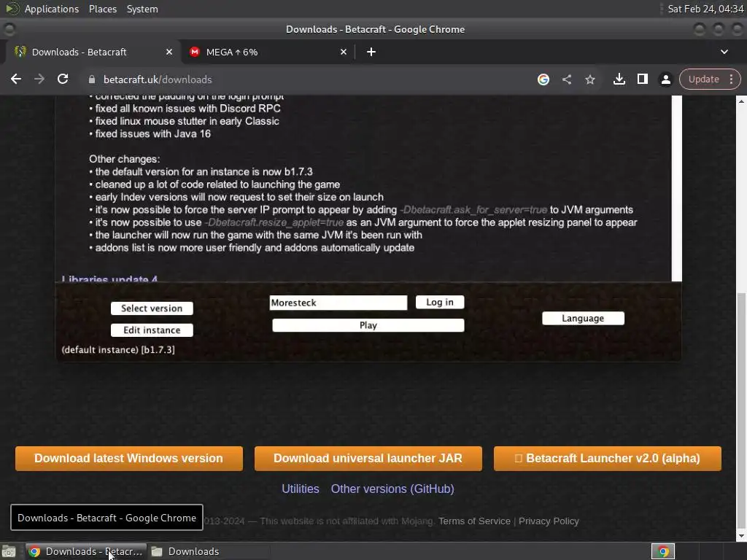Image resolution: width=747 pixels, height=560 pixels.
Task: Click the Libraries update 4 heading
Action: click(109, 278)
